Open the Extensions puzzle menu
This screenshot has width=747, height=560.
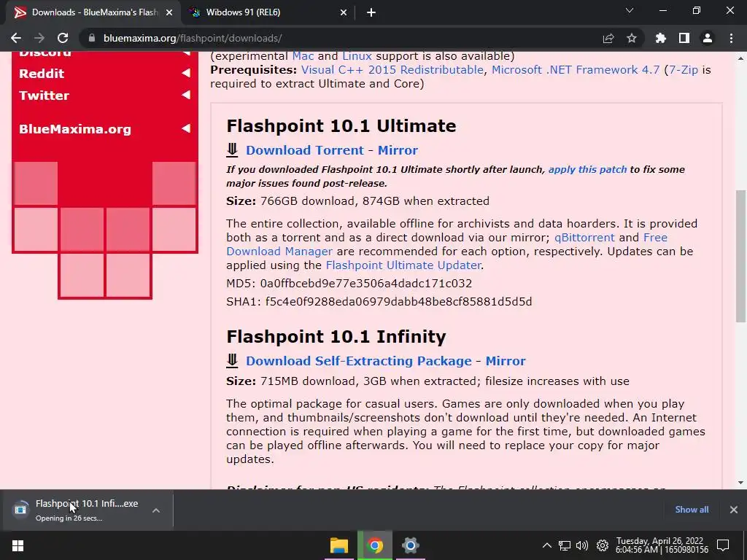[x=660, y=38]
